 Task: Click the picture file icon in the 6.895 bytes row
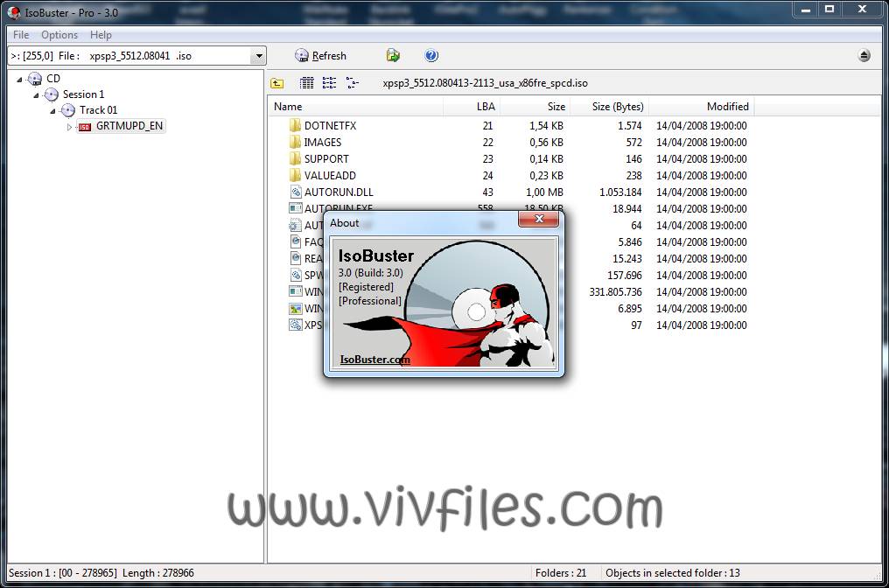coord(296,309)
